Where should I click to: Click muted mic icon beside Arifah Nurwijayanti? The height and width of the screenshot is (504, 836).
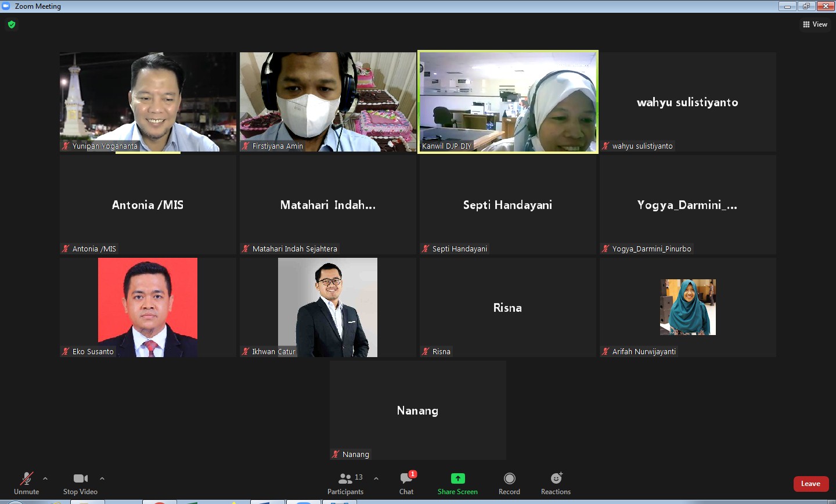tap(606, 352)
